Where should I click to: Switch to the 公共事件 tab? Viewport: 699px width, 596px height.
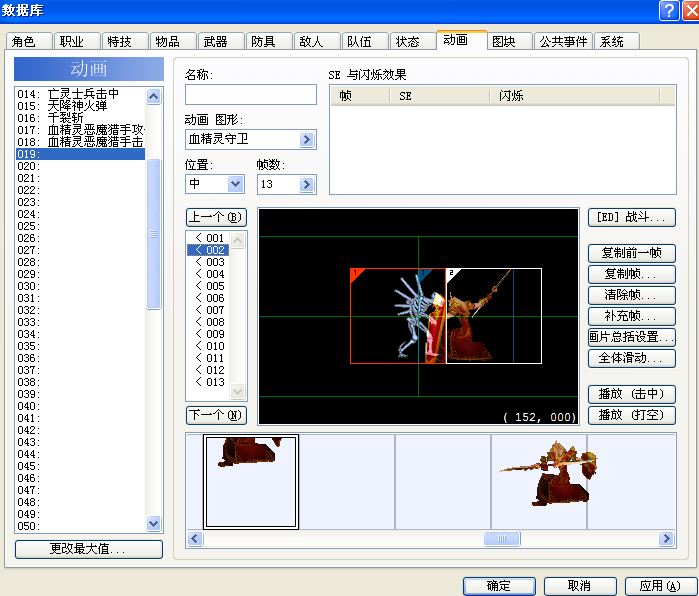[x=563, y=41]
